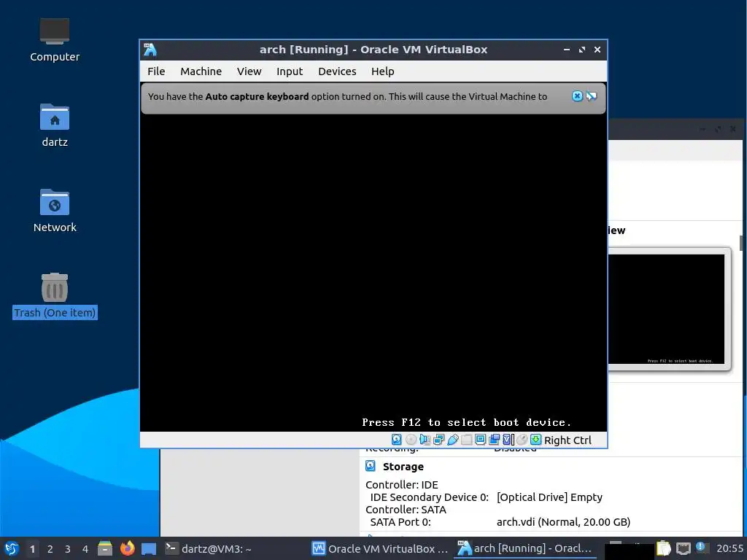This screenshot has height=560, width=747.
Task: Click the Storage disk icon in Manager
Action: tap(370, 466)
